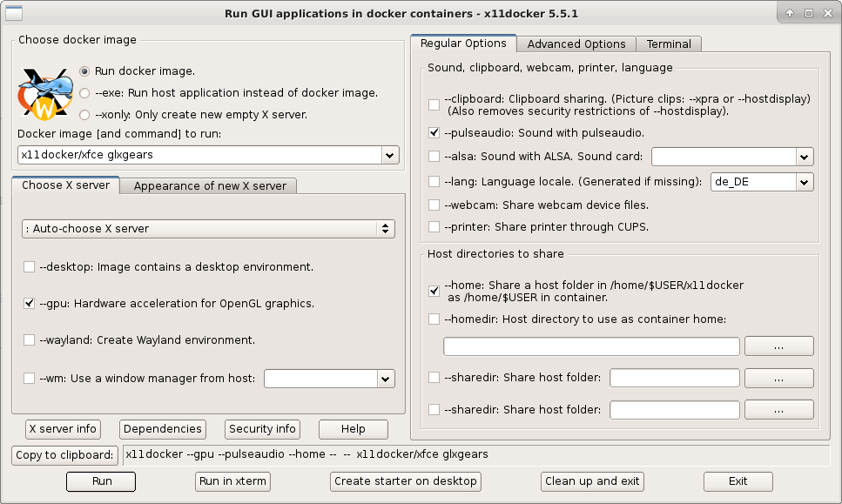Open the window menu icon in title bar
The image size is (842, 504).
tap(14, 13)
